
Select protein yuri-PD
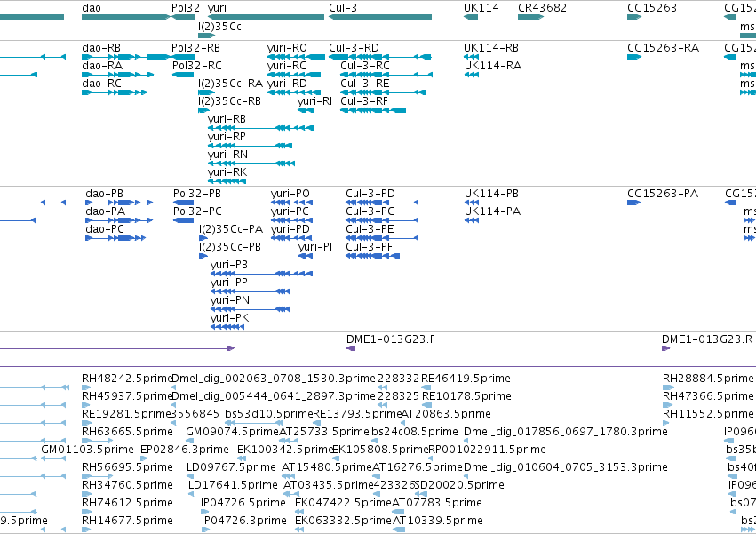point(290,229)
